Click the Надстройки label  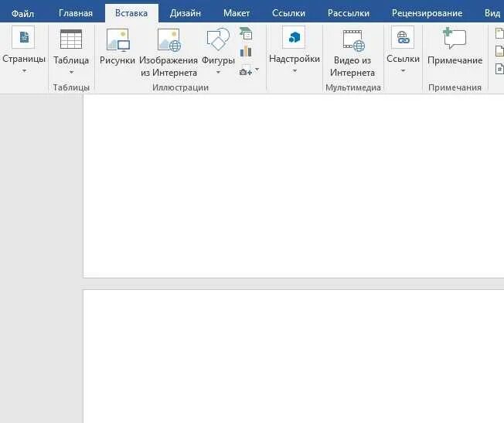point(295,59)
